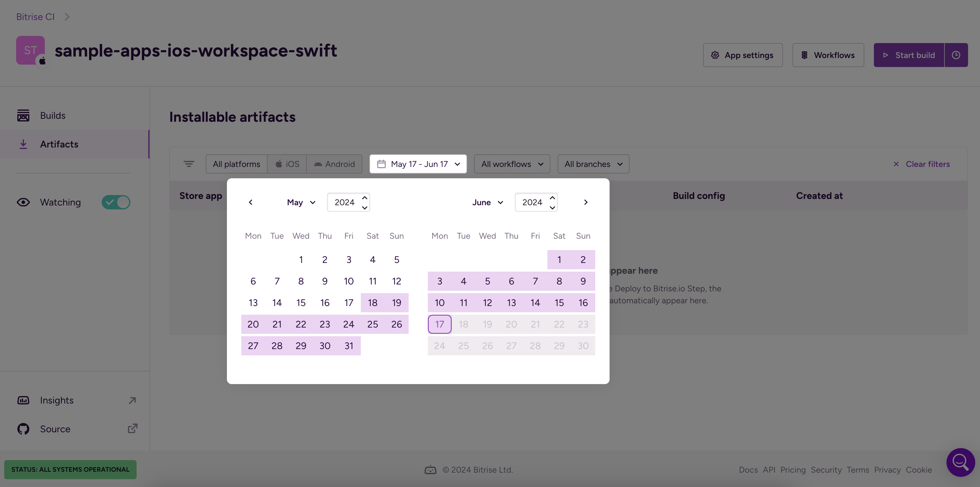Select the iOS platform filter
The width and height of the screenshot is (980, 487).
[x=287, y=164]
